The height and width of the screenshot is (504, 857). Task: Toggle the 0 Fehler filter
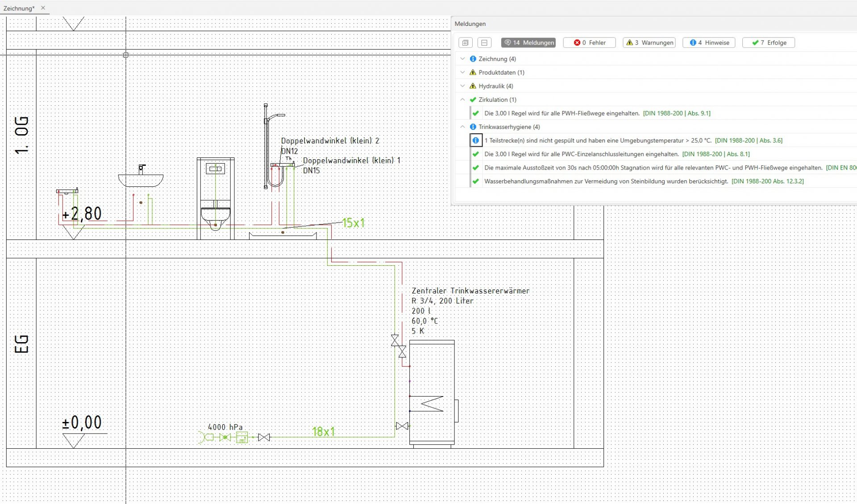589,43
